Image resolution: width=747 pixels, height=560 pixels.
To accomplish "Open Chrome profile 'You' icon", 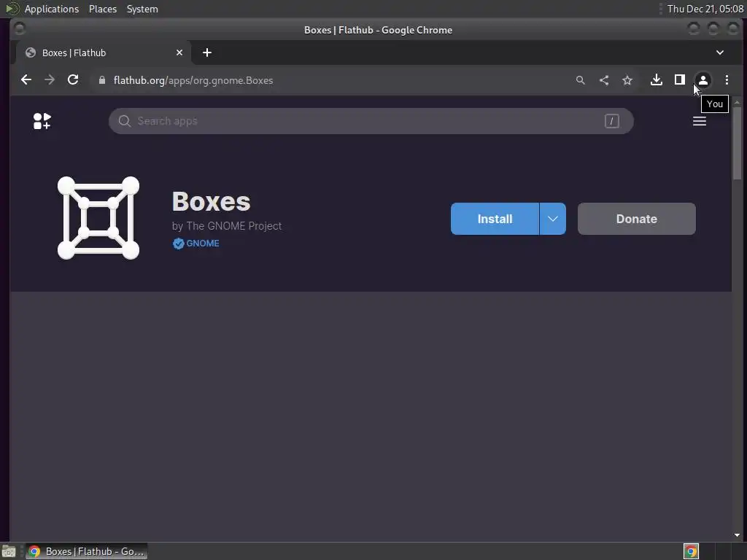I will pos(703,80).
